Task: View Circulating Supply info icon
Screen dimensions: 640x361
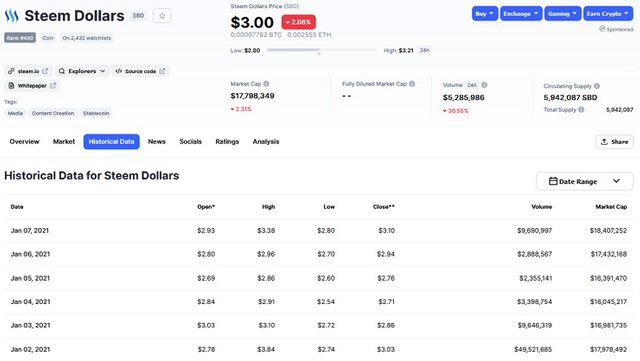Action: (x=597, y=86)
